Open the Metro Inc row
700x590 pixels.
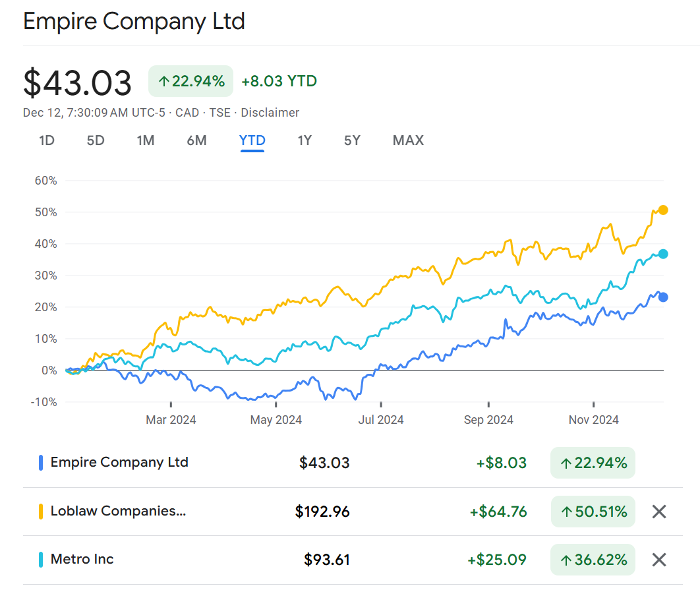tap(82, 559)
